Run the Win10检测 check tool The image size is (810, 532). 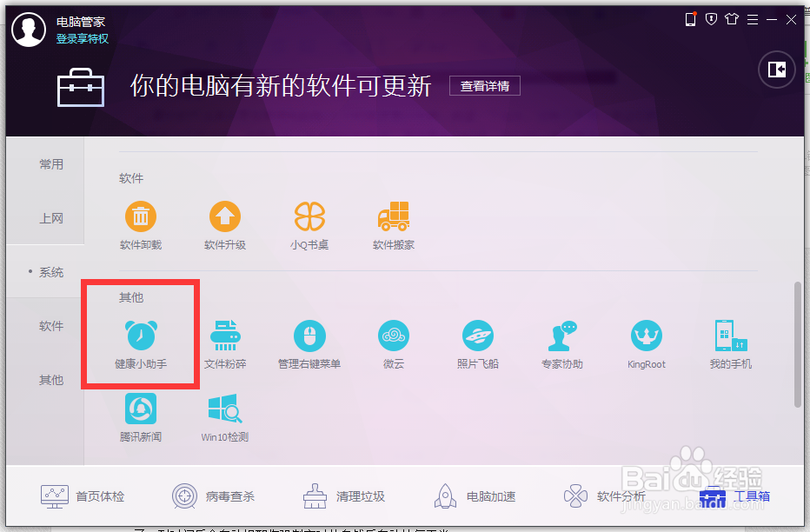pos(225,418)
